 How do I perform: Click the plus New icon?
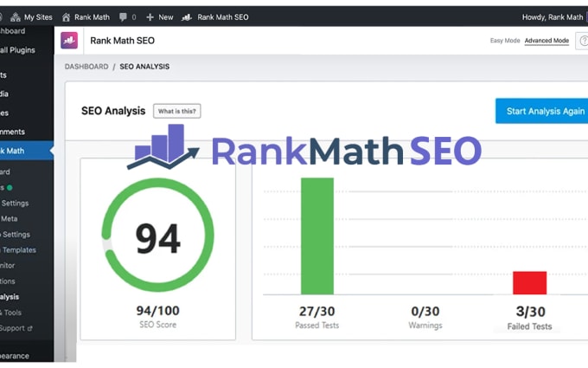coord(150,17)
